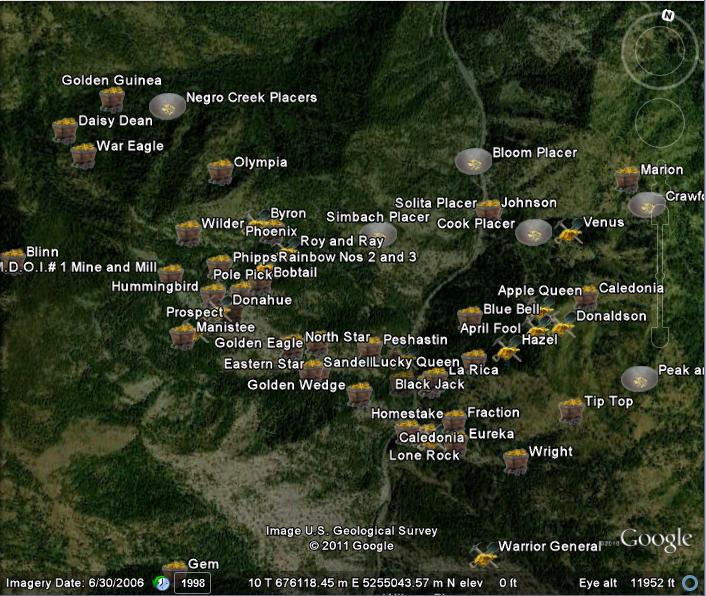Select the Blue Bell label
Screen dimensions: 706x596
(511, 309)
